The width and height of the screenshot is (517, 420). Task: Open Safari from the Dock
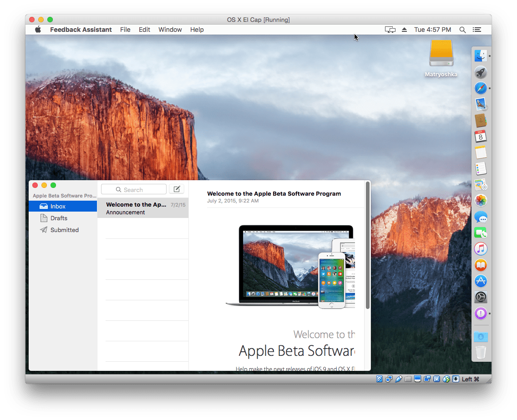pyautogui.click(x=481, y=88)
